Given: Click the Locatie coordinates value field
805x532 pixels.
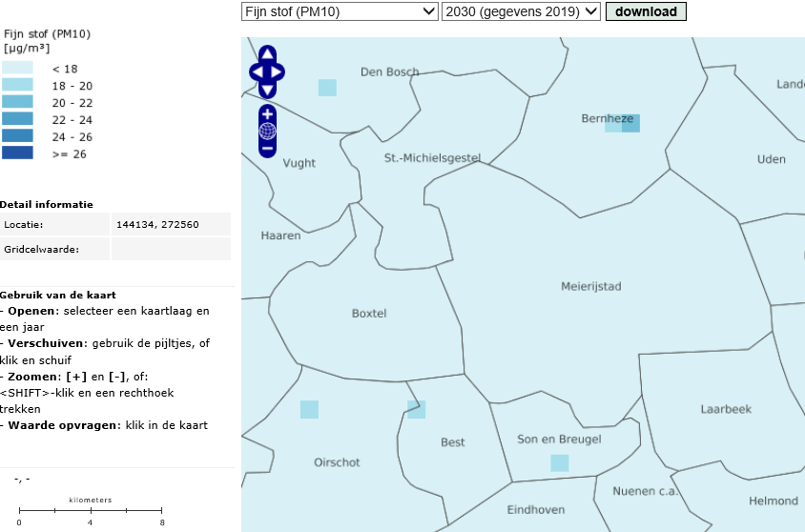Looking at the screenshot, I should 171,225.
